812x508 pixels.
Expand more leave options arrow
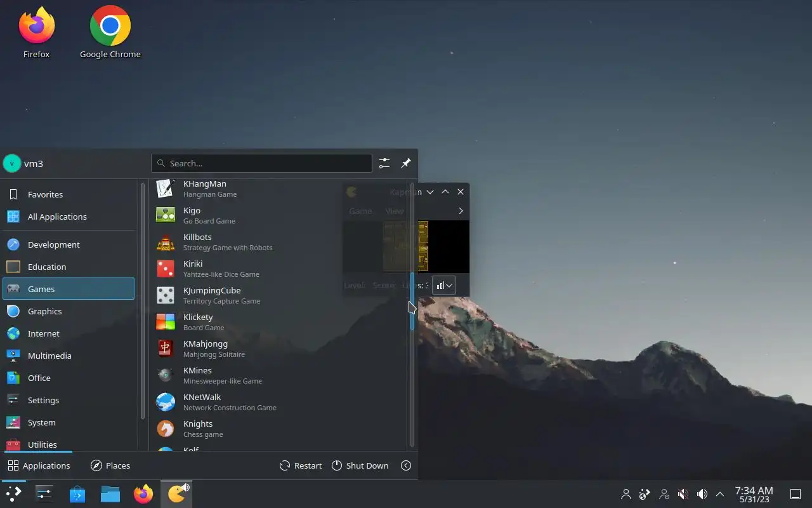[x=406, y=465]
